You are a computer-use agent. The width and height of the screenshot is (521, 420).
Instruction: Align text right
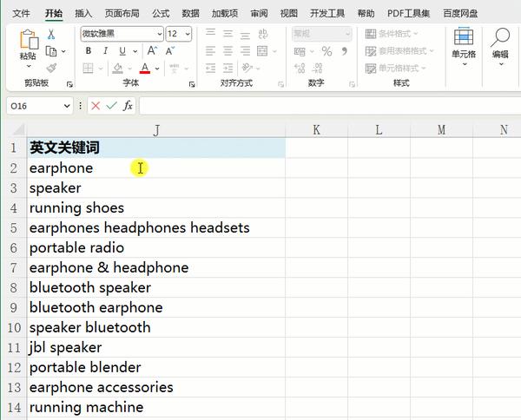click(x=245, y=51)
